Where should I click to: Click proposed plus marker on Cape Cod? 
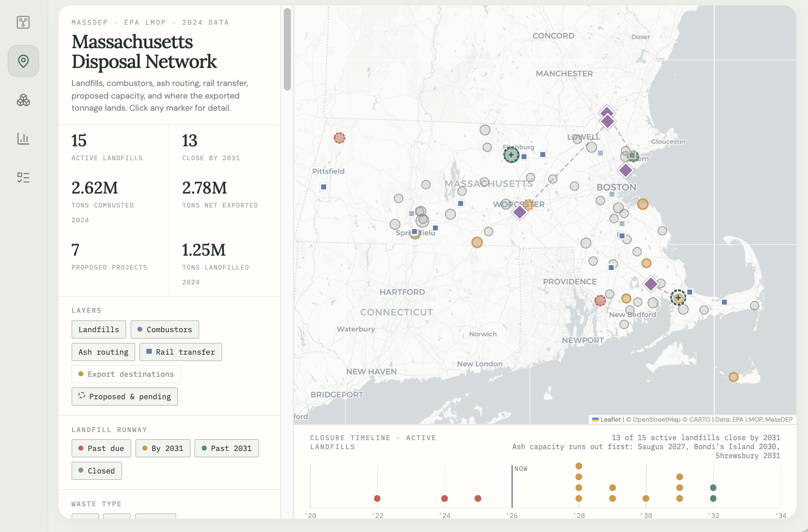tap(678, 298)
